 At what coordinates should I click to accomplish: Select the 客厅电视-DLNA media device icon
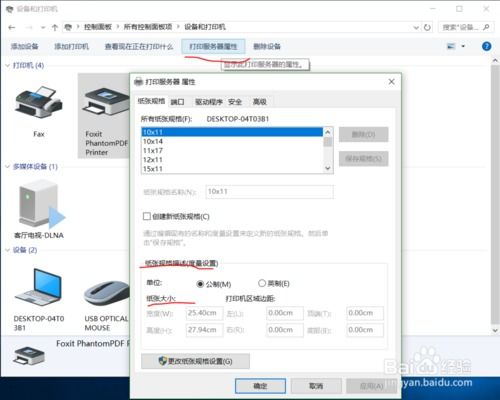[41, 203]
